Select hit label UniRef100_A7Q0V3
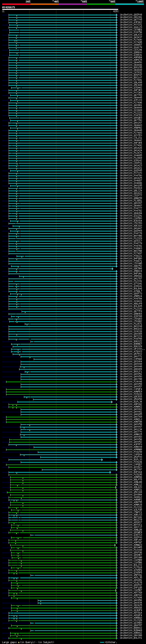 click(x=131, y=351)
